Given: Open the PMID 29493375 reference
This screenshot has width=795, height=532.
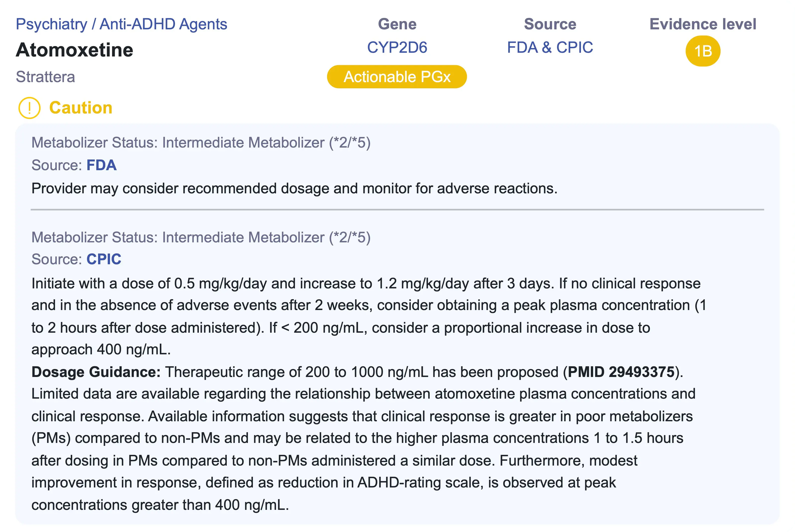Looking at the screenshot, I should click(621, 372).
